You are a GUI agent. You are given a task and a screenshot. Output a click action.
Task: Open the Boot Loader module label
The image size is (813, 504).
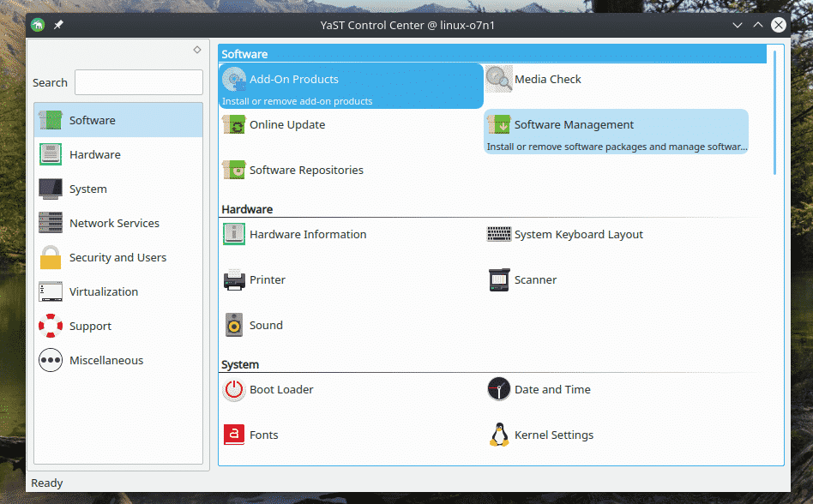pos(281,389)
